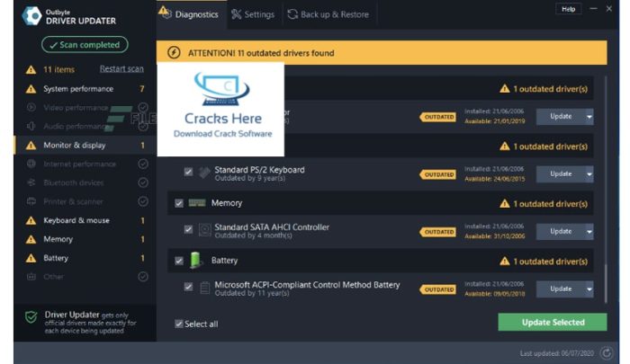Click the lightning icon in attention banner
The width and height of the screenshot is (630, 364).
(x=174, y=52)
